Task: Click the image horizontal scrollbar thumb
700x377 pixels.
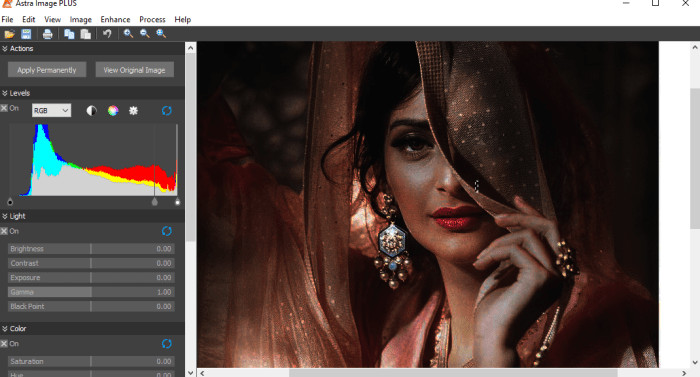Action: point(453,373)
